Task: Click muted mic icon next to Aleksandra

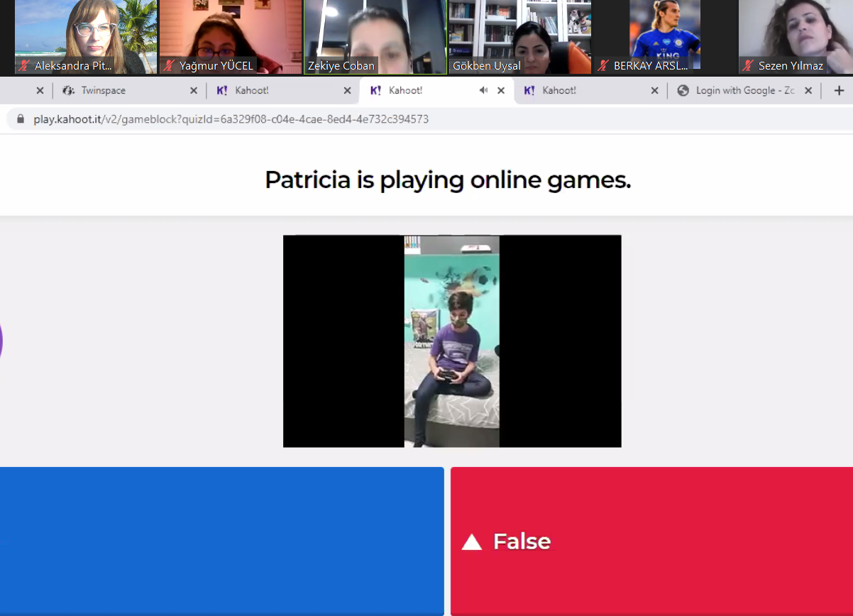Action: point(24,66)
